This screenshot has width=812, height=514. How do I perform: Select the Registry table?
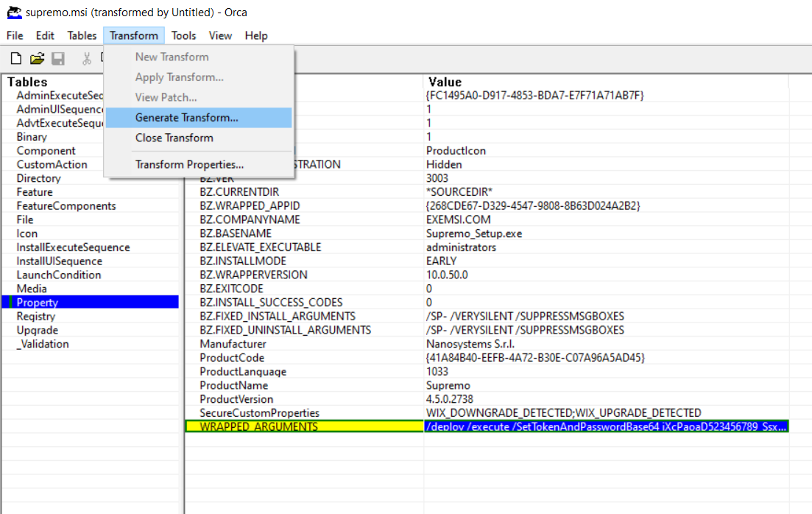click(x=36, y=317)
